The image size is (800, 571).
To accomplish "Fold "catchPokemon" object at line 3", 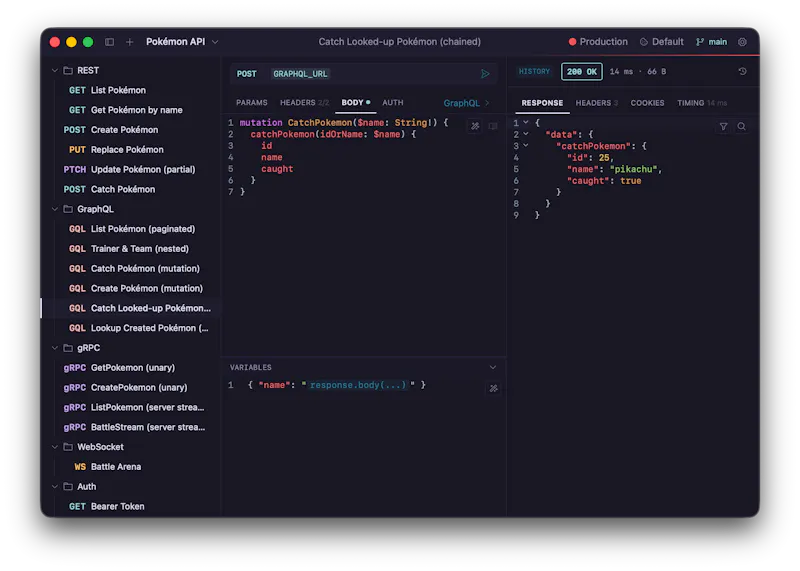I will (x=526, y=146).
